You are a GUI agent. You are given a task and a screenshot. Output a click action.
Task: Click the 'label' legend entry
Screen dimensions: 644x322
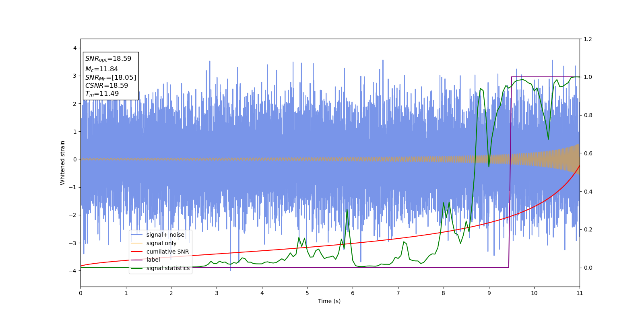coord(153,260)
